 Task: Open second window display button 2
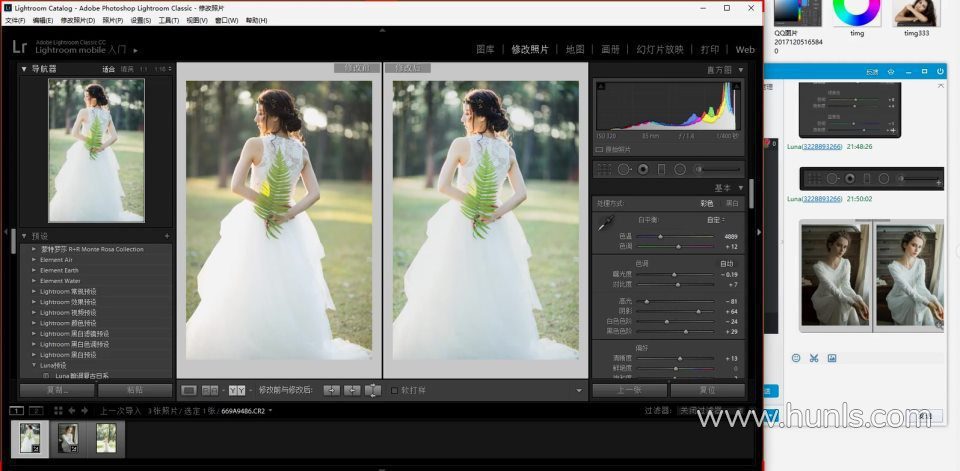tap(36, 410)
